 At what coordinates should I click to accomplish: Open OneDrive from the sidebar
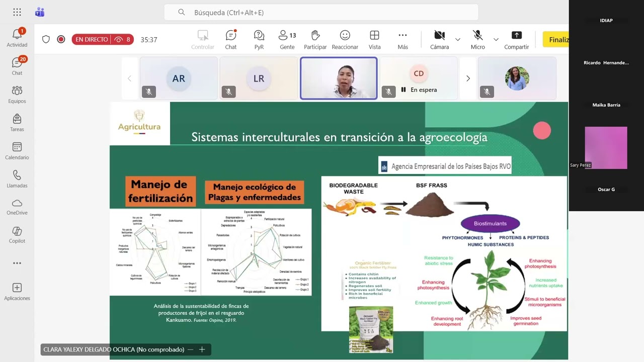pyautogui.click(x=17, y=207)
